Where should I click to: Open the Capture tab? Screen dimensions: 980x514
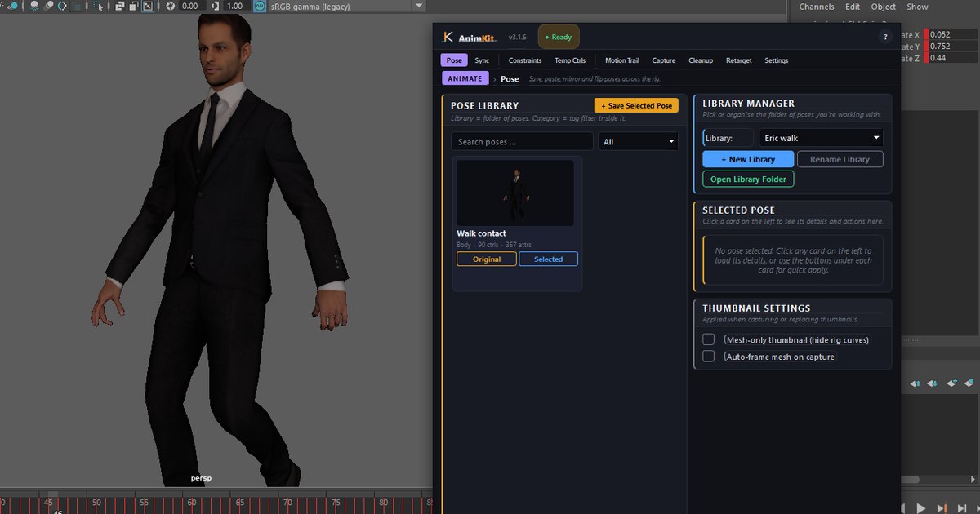coord(664,60)
